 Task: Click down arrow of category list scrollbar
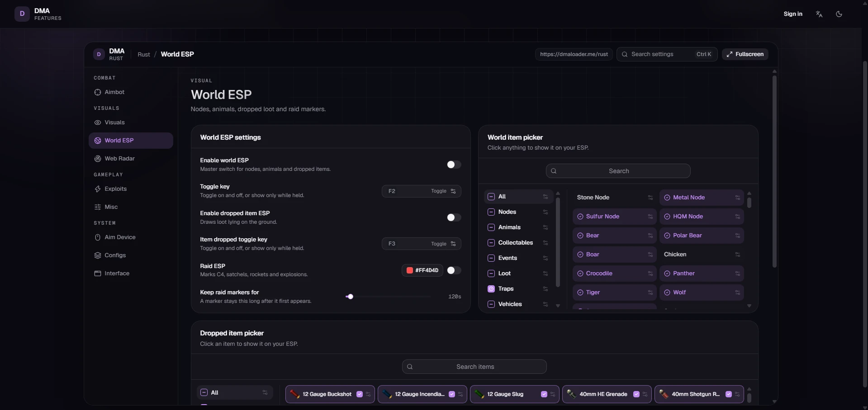(558, 306)
